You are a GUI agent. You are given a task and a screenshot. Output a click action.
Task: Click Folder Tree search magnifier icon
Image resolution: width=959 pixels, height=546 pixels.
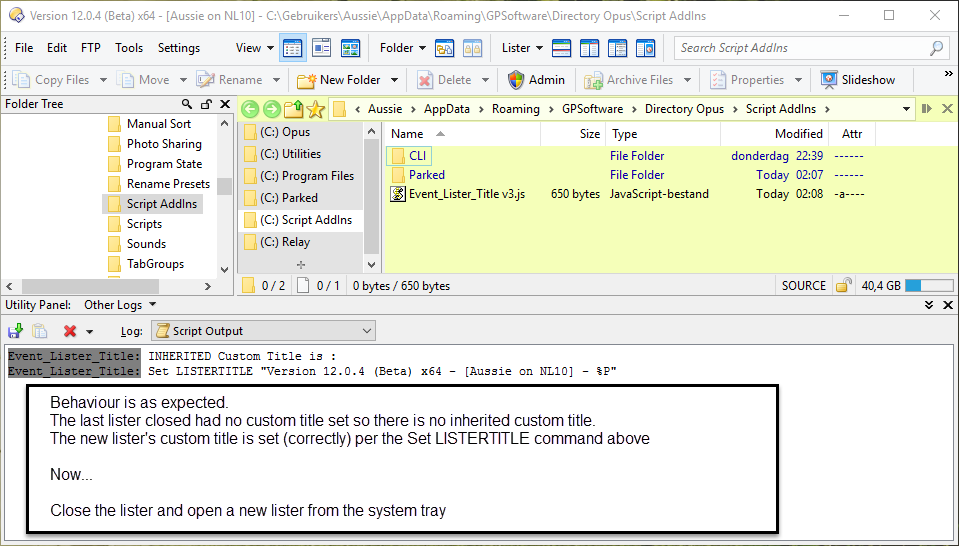coord(187,104)
